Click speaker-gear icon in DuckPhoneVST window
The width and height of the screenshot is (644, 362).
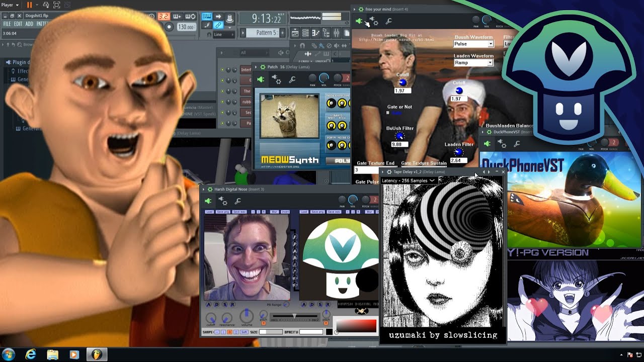coord(502,143)
